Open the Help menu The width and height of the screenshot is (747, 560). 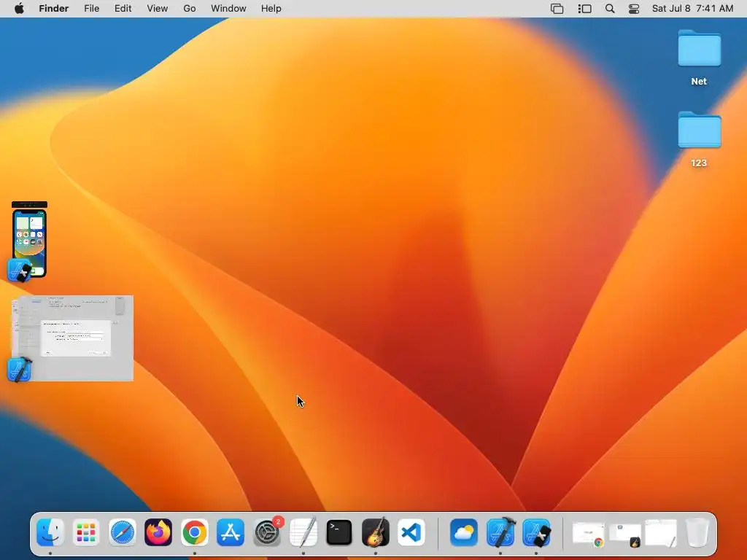(271, 9)
